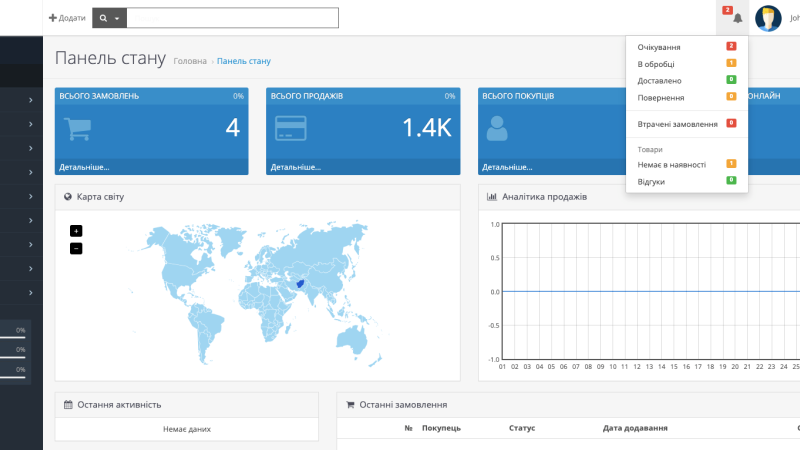Screen dimensions: 800x450
Task: Open Детальніше under Всього продажів
Action: [295, 167]
